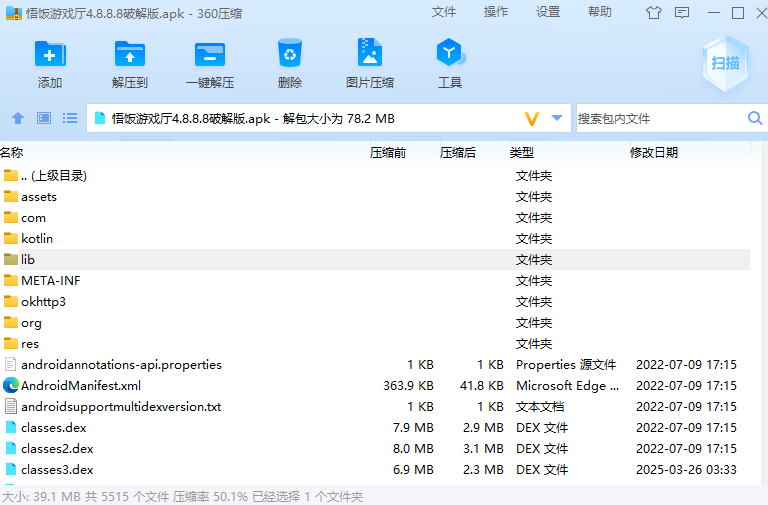Click the file icon of classes.dex

coord(11,428)
